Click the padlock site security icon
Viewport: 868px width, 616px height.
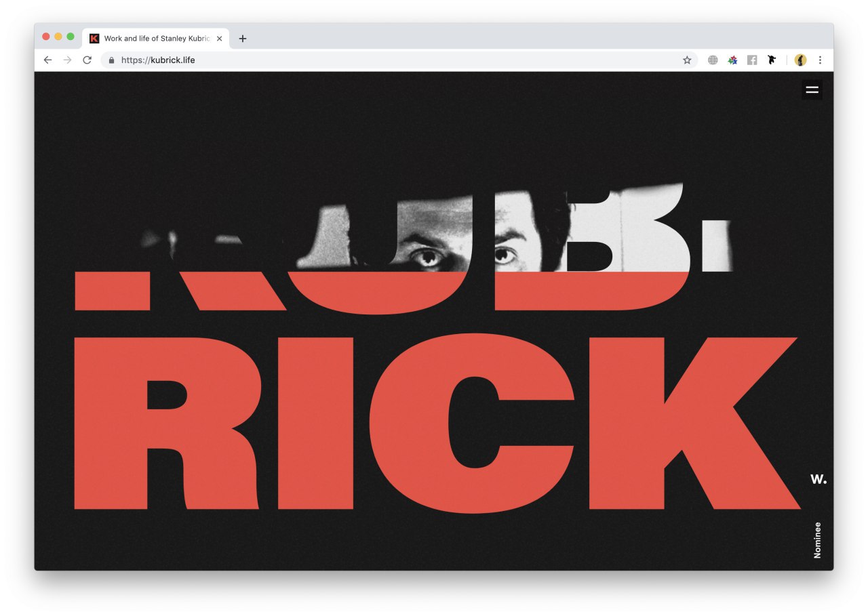(x=112, y=60)
